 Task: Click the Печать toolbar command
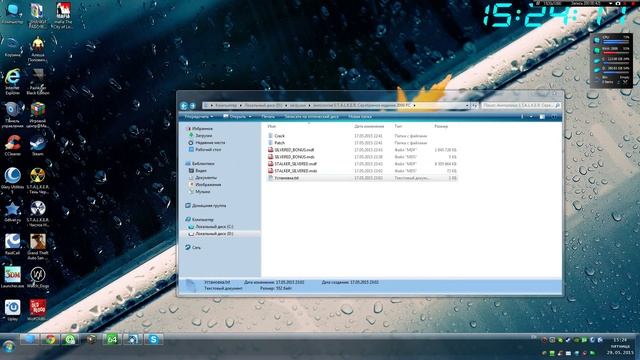pos(268,117)
